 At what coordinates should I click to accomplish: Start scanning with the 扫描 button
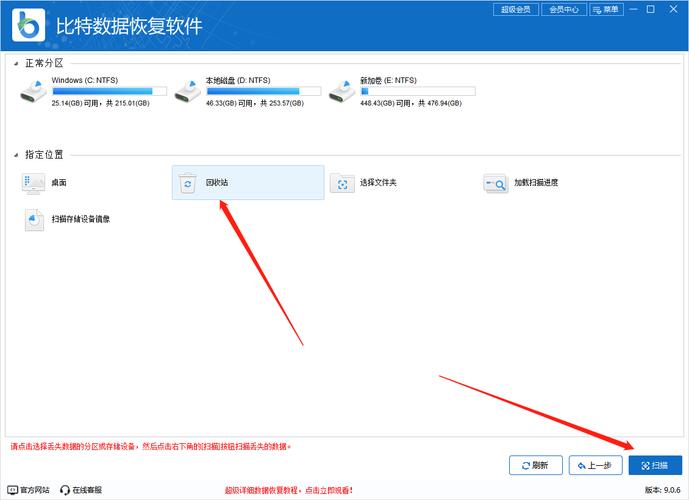pos(655,465)
